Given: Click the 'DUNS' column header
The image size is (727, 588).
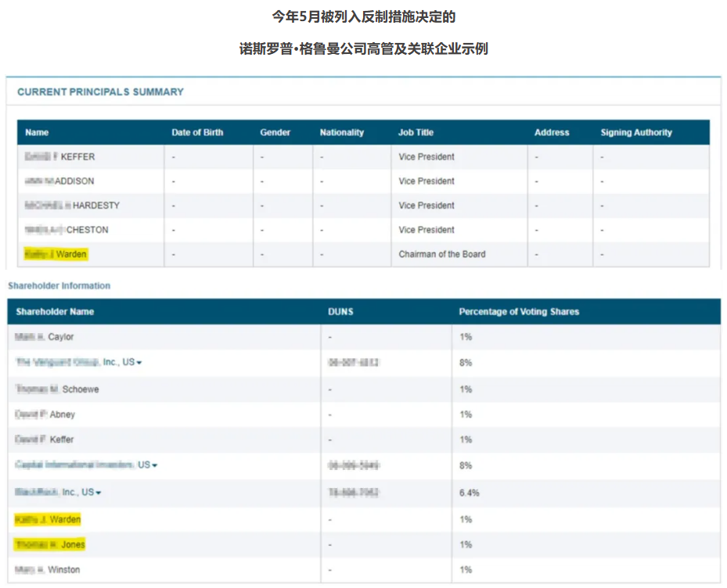Looking at the screenshot, I should point(340,311).
